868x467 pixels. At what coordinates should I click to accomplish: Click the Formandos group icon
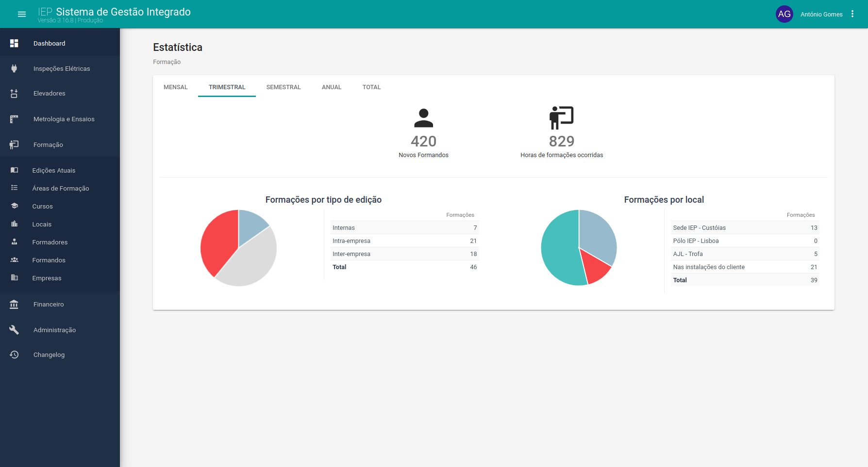[x=15, y=260]
